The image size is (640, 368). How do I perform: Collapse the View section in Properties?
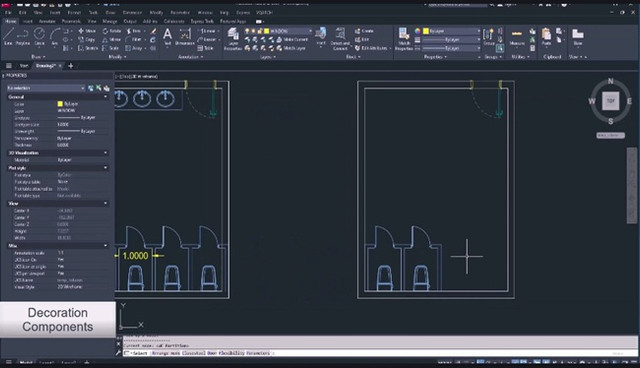point(106,203)
